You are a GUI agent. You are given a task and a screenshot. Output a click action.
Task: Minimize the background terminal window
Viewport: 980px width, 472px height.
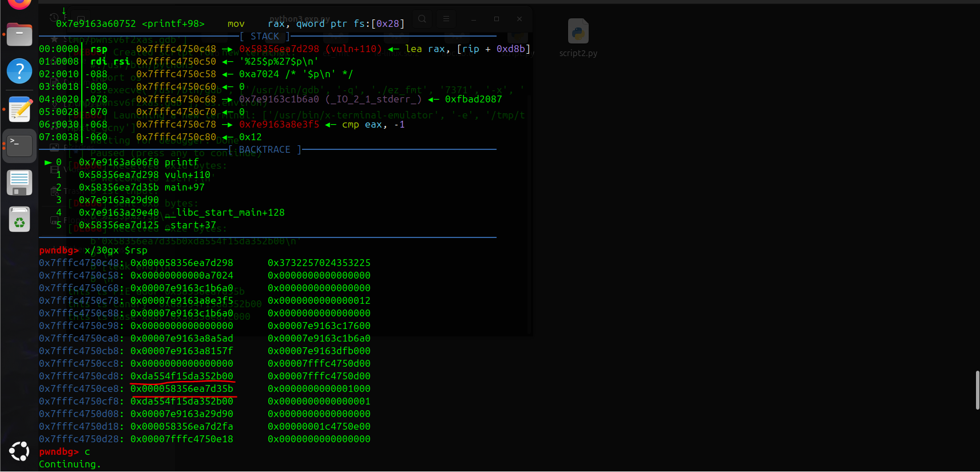[x=474, y=19]
